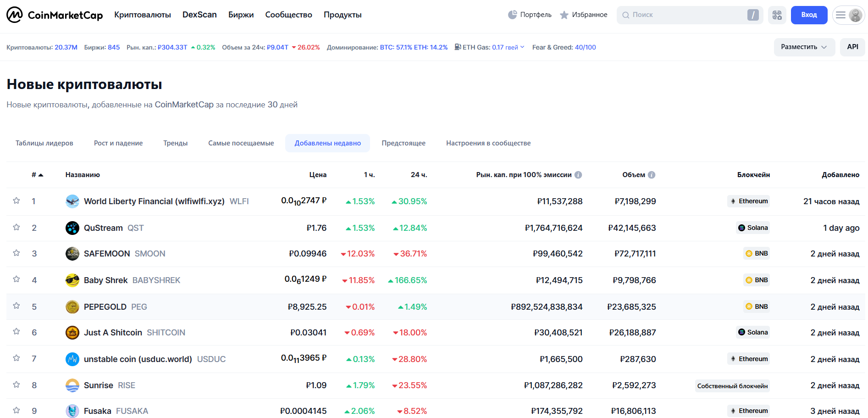Add Sunrise RISE to watchlist

[x=17, y=385]
